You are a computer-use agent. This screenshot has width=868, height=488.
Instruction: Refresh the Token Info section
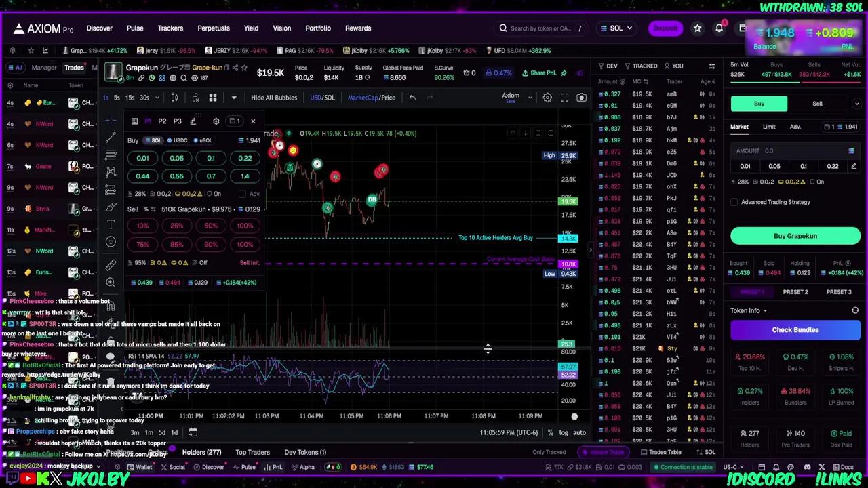tap(855, 310)
